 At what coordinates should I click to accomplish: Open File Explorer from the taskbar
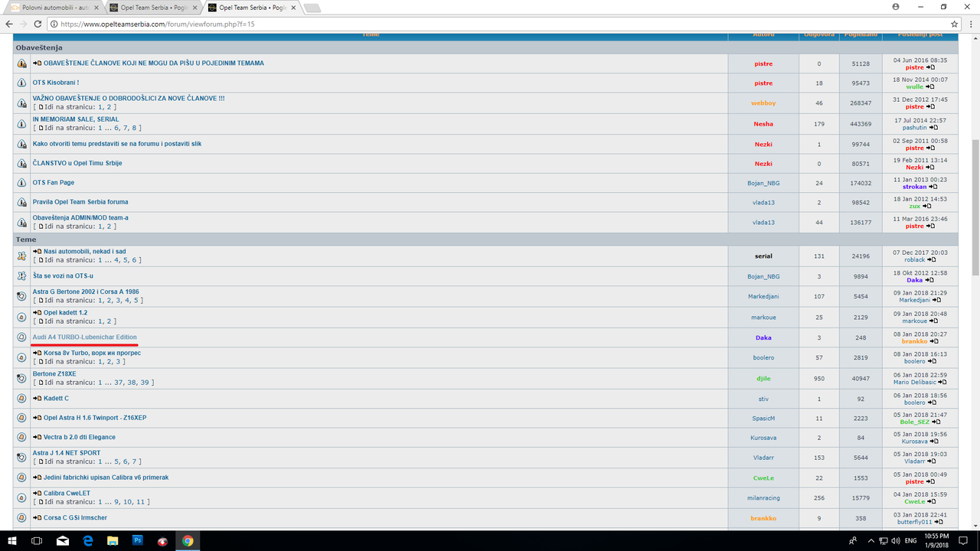coord(113,540)
